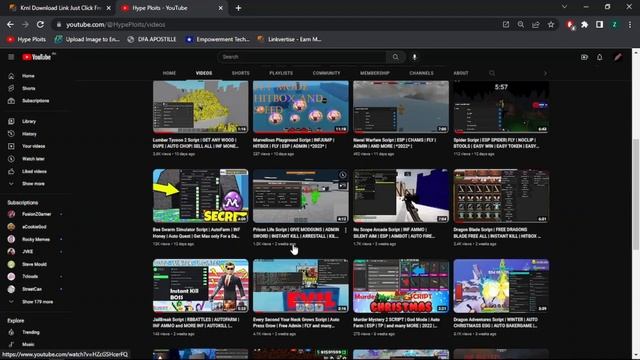This screenshot has width=640, height=360.
Task: Open the Lumber Tycoon 2 Script video thumbnail
Action: tap(200, 107)
